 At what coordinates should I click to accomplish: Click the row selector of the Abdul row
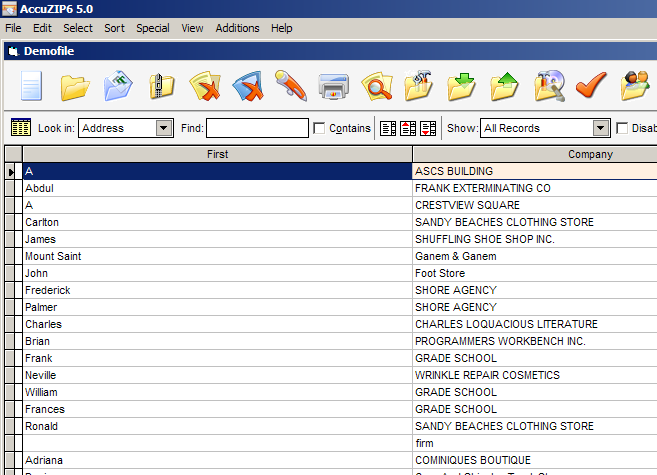pyautogui.click(x=10, y=188)
